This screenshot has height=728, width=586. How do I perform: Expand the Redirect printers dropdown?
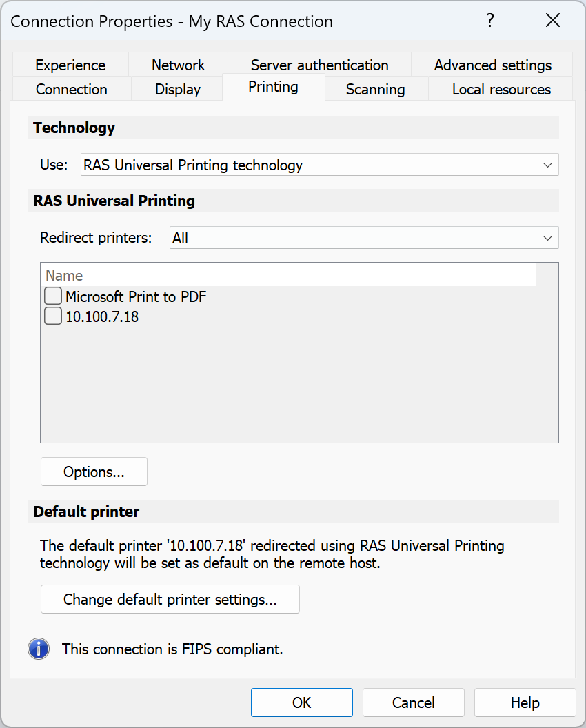363,238
